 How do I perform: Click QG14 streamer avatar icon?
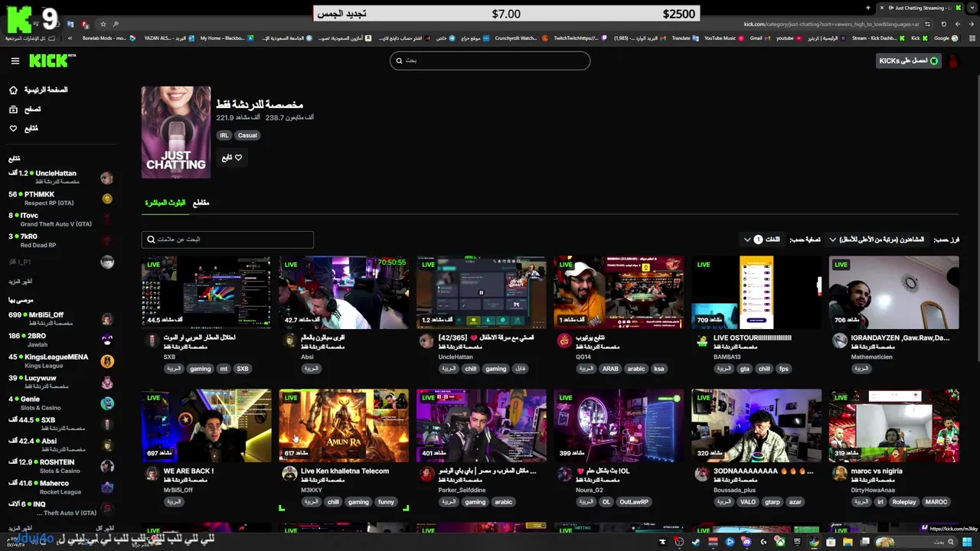[x=563, y=341]
